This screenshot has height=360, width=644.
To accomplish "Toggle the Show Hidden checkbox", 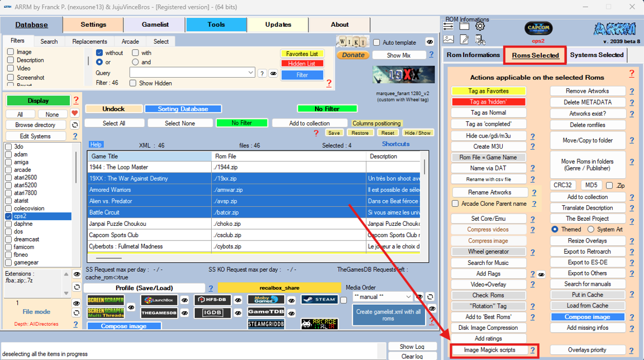I will point(133,83).
